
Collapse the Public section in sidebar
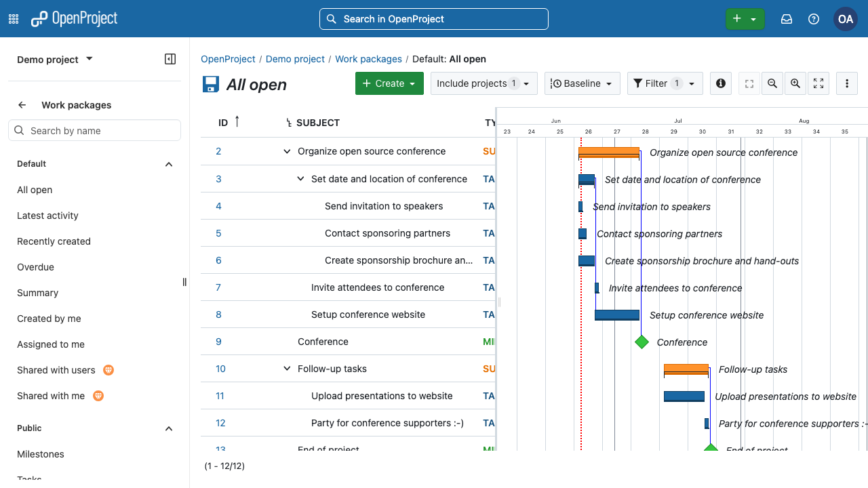click(x=169, y=428)
